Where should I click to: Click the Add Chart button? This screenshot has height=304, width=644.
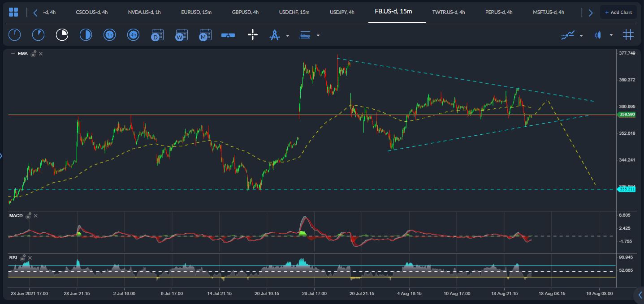click(x=618, y=12)
